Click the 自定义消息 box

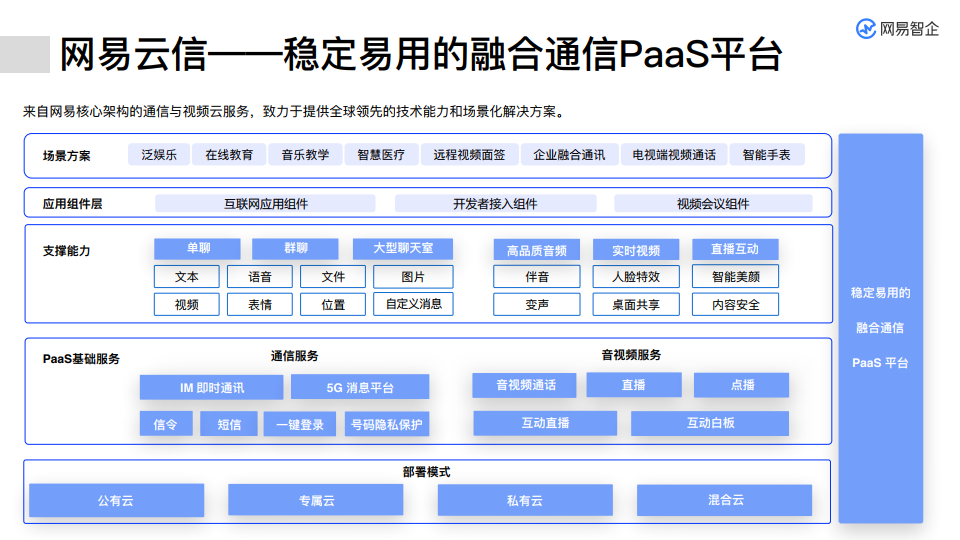point(413,304)
